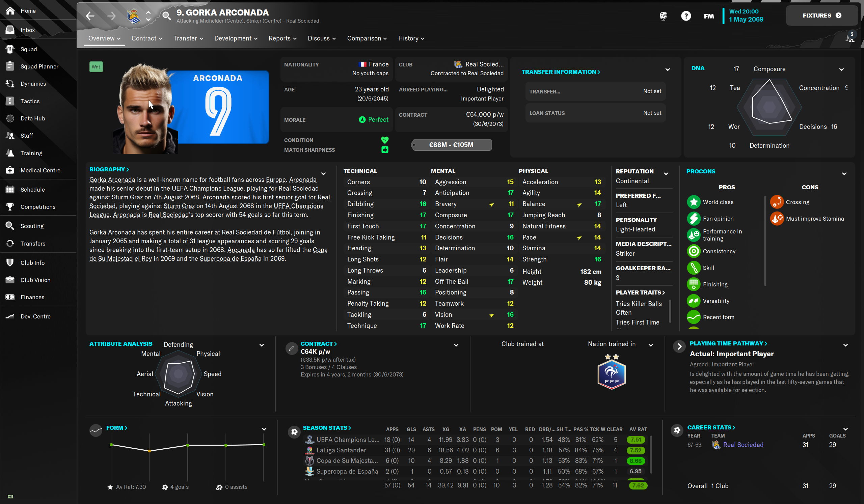864x504 pixels.
Task: Expand the Attribute Analysis dropdown arrow
Action: pos(262,345)
